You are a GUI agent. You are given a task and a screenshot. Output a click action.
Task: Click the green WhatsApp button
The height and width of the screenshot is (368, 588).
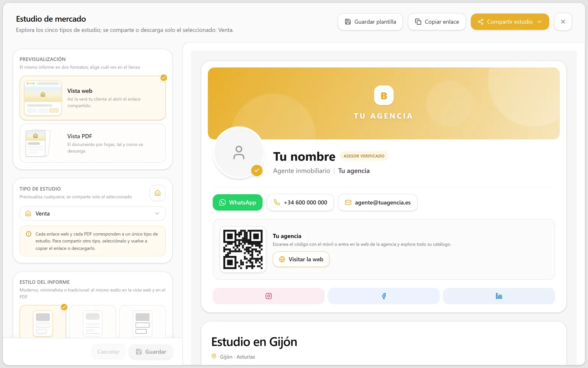click(x=238, y=202)
